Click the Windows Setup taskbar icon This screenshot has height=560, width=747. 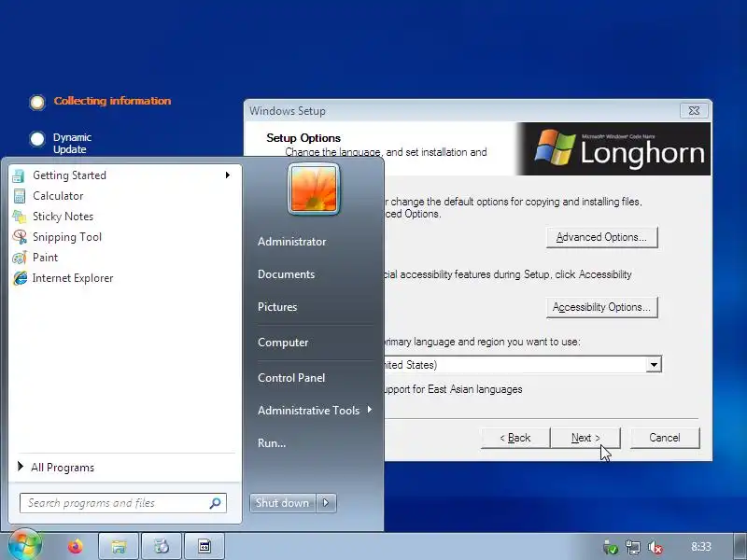pyautogui.click(x=162, y=546)
